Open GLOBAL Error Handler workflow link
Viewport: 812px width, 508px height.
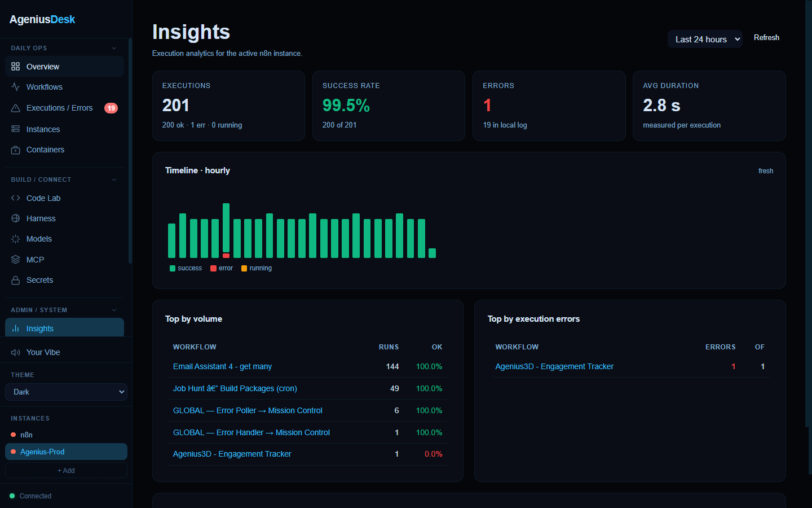(251, 432)
